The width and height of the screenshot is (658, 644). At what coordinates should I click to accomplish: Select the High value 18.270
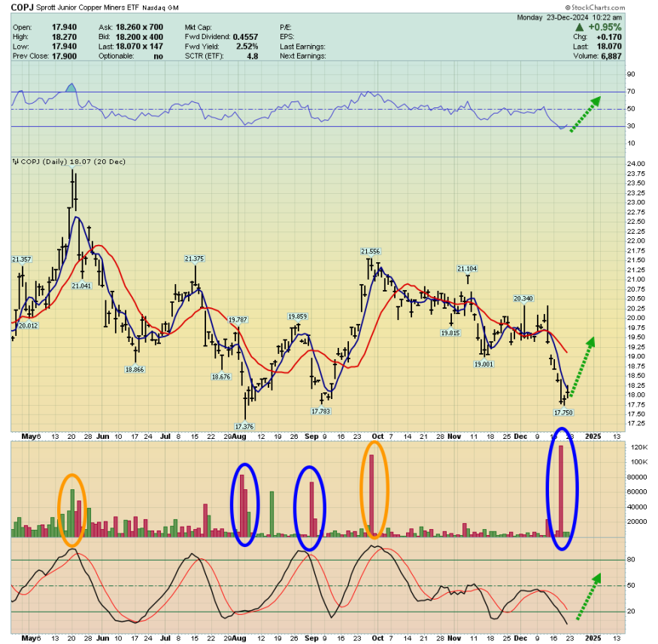coord(64,38)
